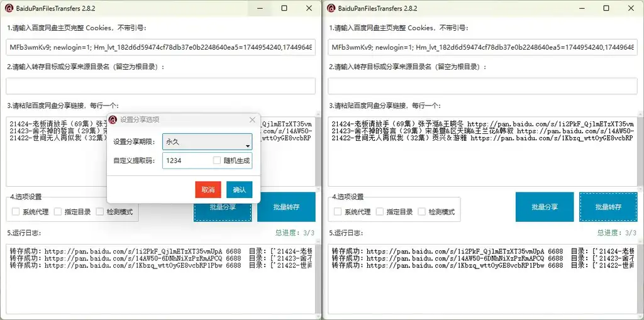Viewport: 644px width, 320px height.
Task: Toggle 指定目录 checkbox in the left window
Action: (x=57, y=212)
